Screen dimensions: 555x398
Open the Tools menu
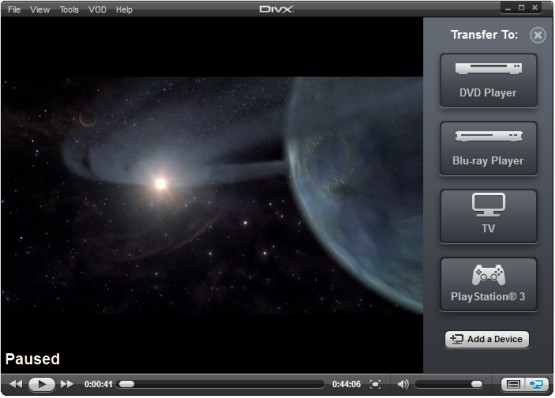click(69, 10)
